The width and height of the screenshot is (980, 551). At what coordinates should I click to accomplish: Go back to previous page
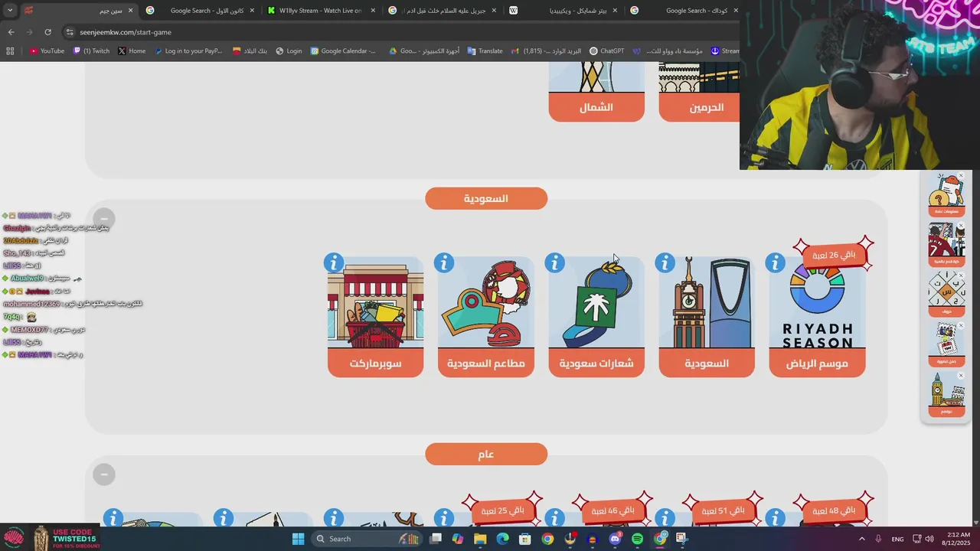(11, 32)
